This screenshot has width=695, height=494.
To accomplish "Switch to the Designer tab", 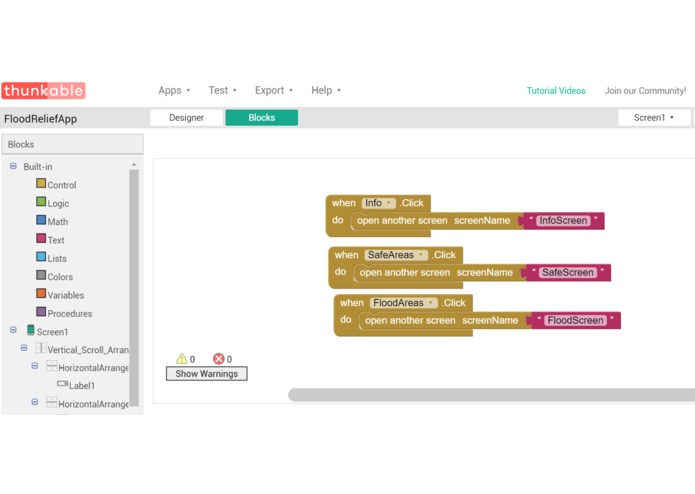I will pyautogui.click(x=187, y=118).
